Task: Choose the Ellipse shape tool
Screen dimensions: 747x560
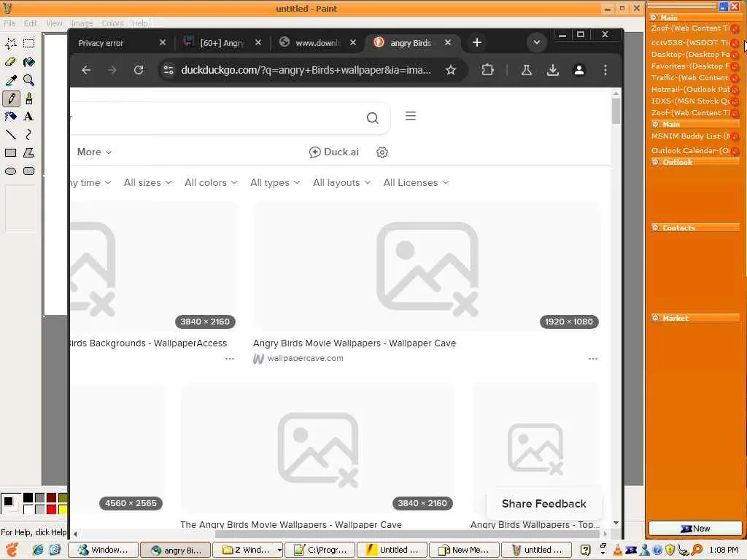Action: click(10, 171)
